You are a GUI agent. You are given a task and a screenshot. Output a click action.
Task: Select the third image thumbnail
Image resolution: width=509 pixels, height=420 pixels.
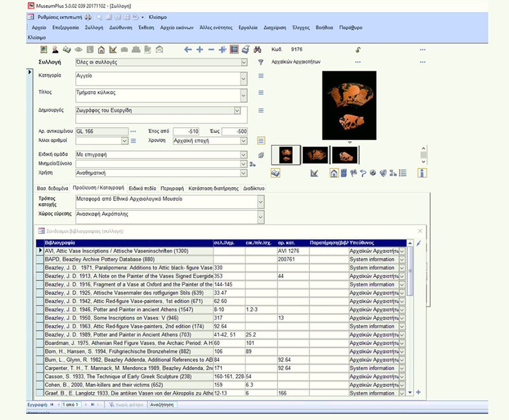344,155
